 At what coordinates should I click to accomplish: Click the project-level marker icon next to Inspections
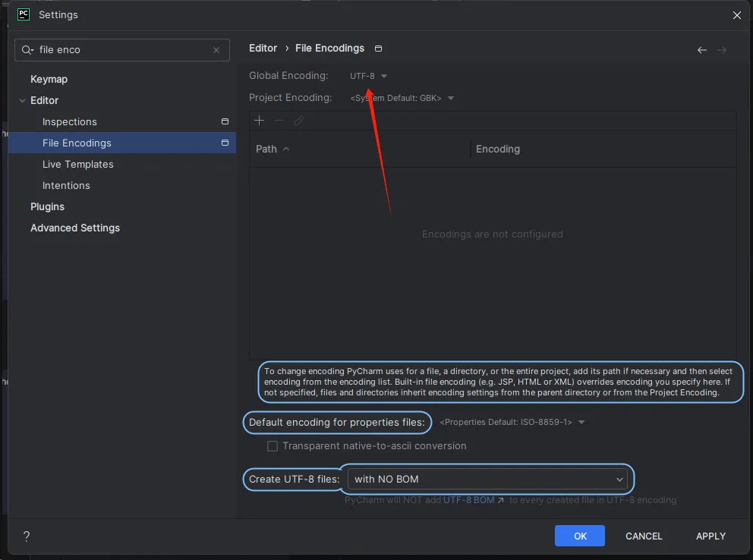pyautogui.click(x=225, y=121)
